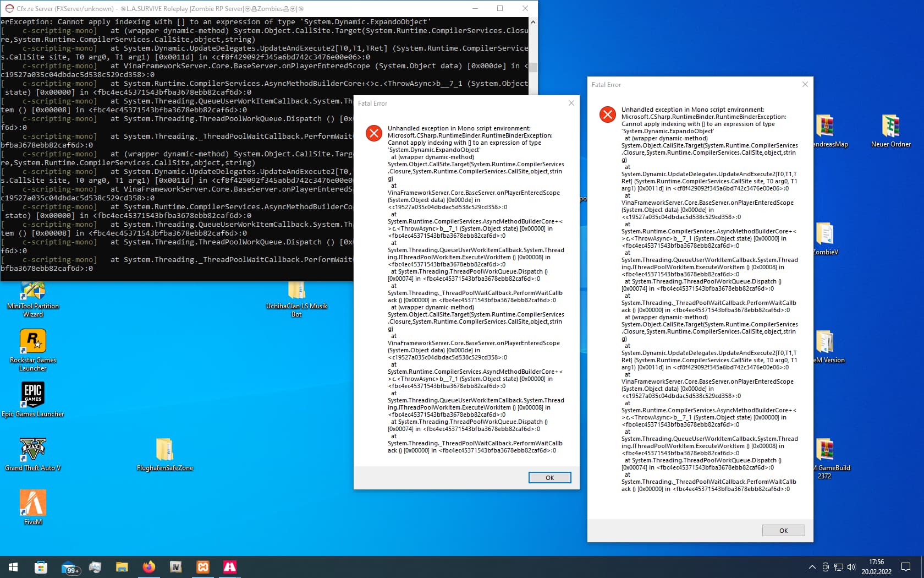Viewport: 924px width, 578px height.
Task: Open the Windows Start menu
Action: 12,567
